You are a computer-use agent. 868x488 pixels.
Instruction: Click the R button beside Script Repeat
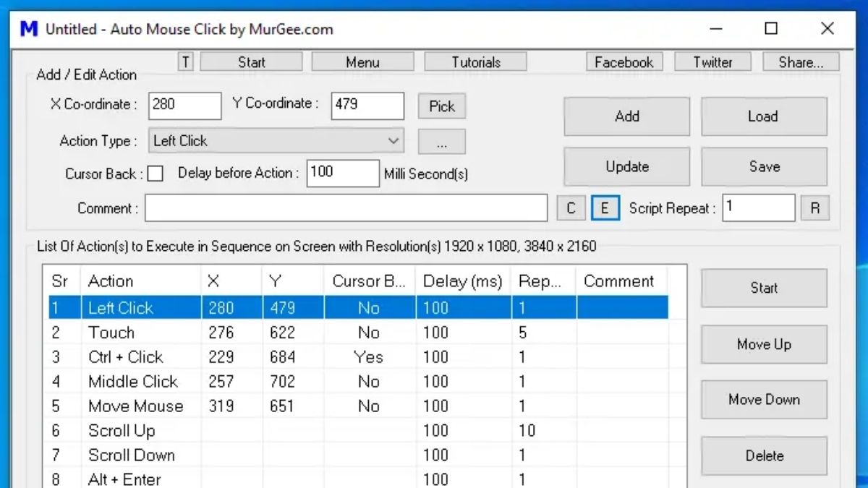pos(815,209)
